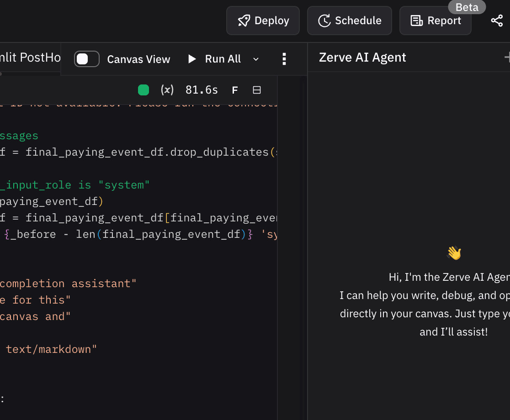
Task: Click the collapse block layout icon
Action: point(257,90)
